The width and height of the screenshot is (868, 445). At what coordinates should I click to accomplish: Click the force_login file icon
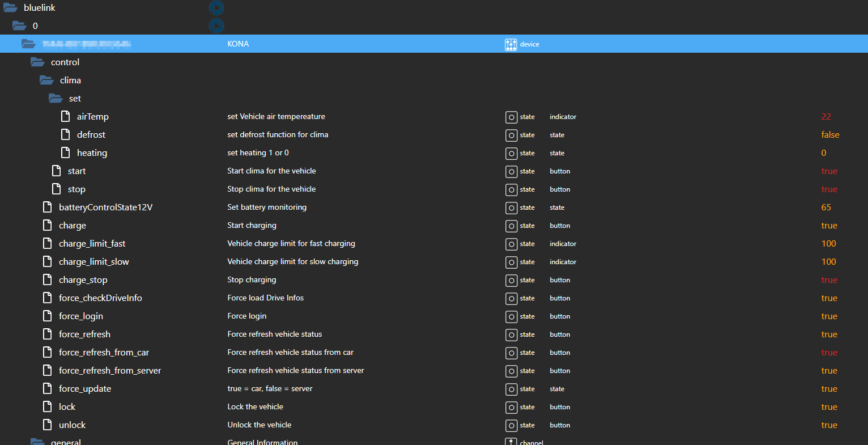pos(48,316)
